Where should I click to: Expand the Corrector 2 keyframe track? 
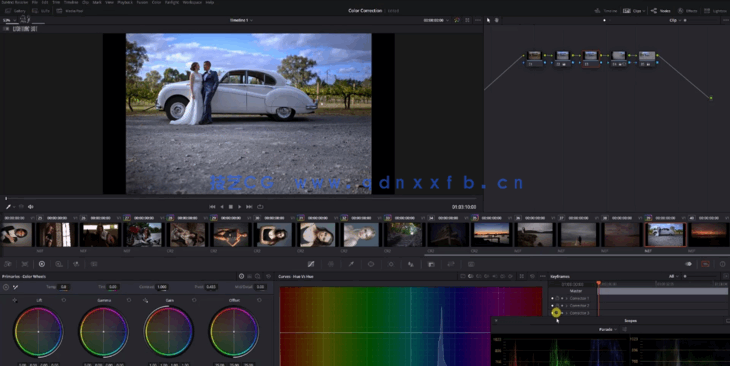tap(567, 305)
